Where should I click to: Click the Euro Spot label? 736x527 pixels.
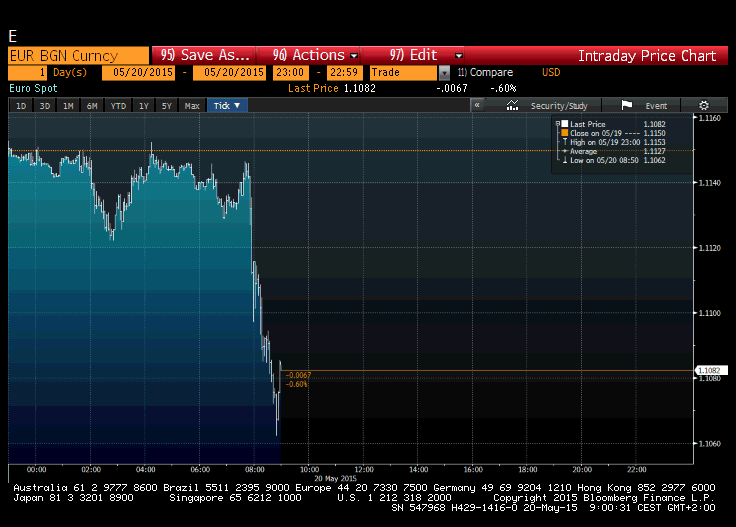33,88
